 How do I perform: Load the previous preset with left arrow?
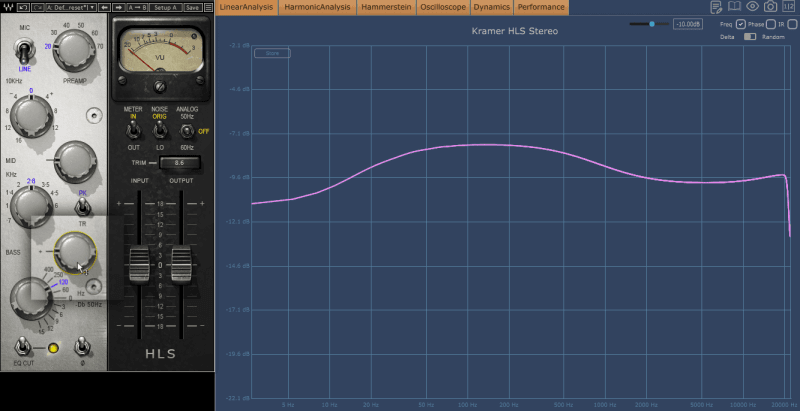(x=104, y=7)
